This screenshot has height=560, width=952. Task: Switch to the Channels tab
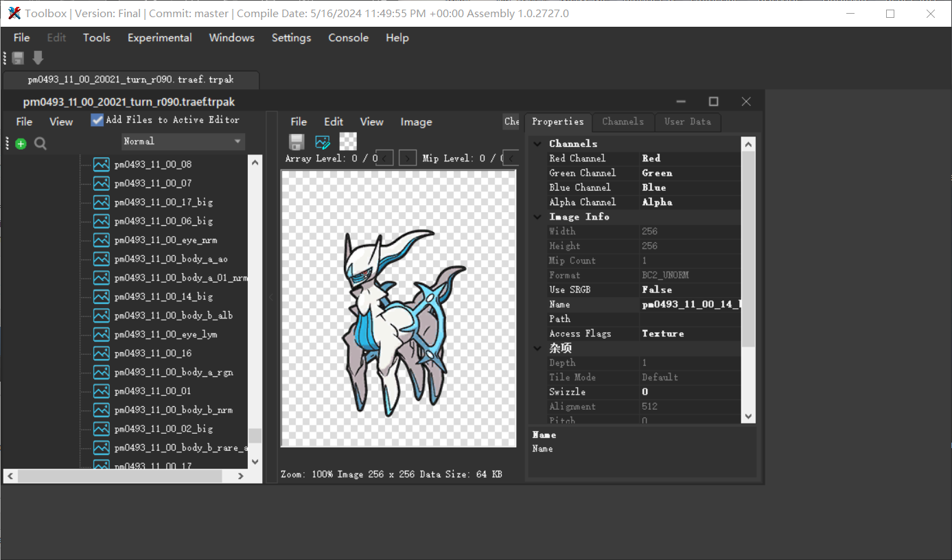[623, 121]
